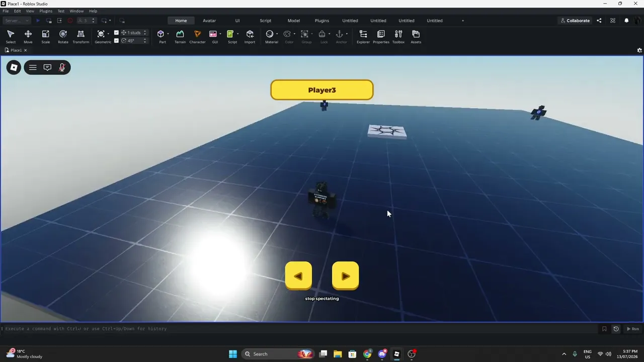Screen dimensions: 644x362
Task: Open the File menu
Action: tap(6, 11)
